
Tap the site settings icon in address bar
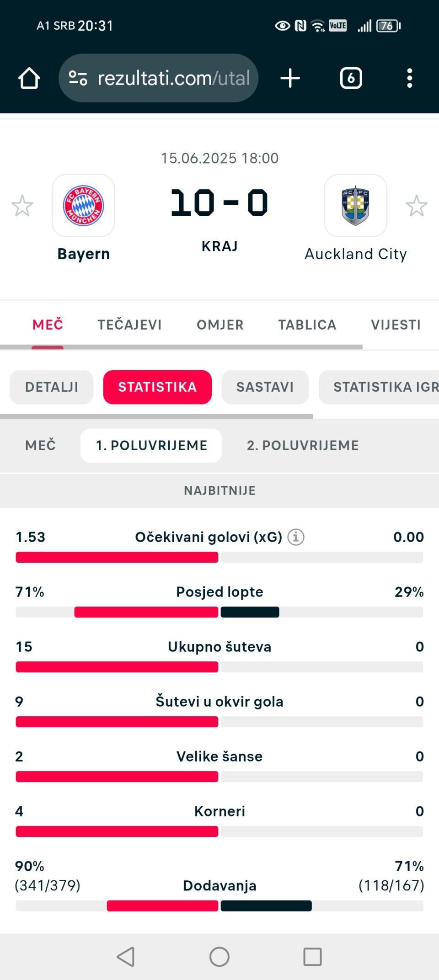pos(78,78)
